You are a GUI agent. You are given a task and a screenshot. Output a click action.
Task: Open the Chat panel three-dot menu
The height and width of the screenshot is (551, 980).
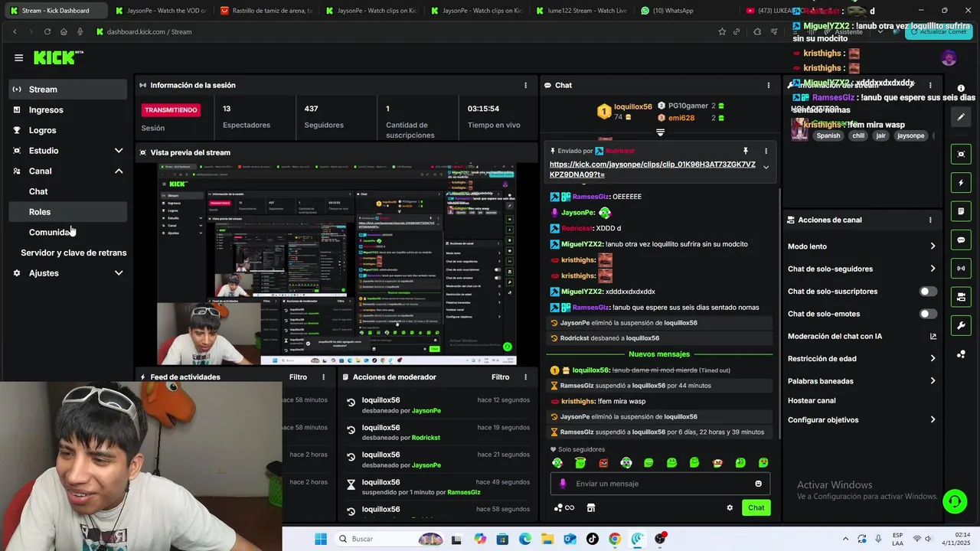(x=769, y=85)
